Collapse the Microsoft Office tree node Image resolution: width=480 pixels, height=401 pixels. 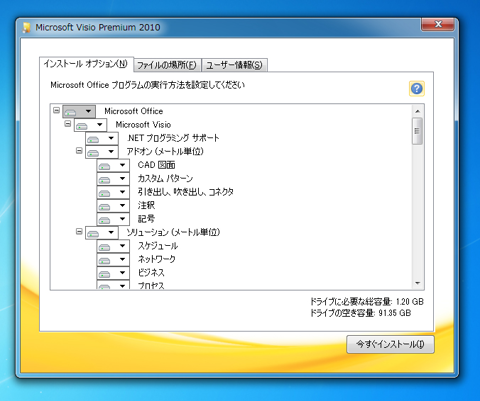click(56, 110)
